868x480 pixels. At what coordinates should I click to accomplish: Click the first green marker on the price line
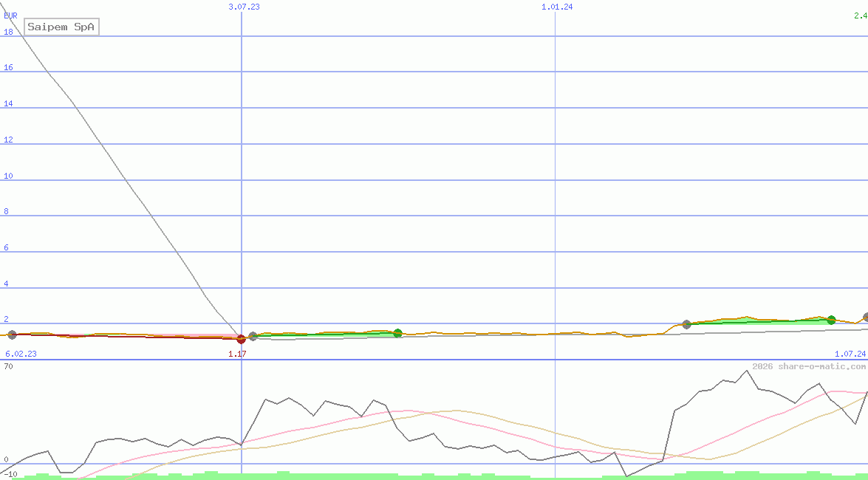397,333
